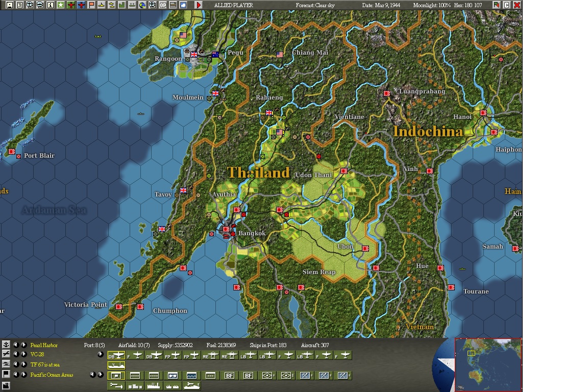
Task: Click the airplane icon beside VC-28
Action: coord(6,354)
